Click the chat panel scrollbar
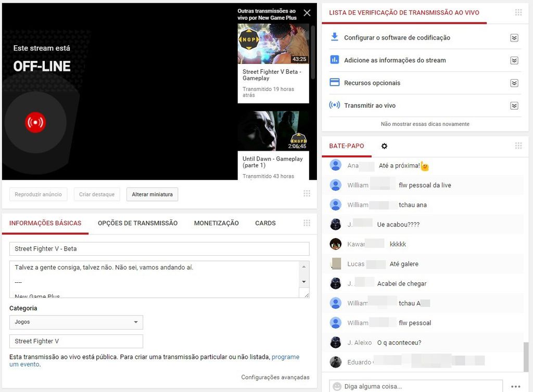 point(526,357)
